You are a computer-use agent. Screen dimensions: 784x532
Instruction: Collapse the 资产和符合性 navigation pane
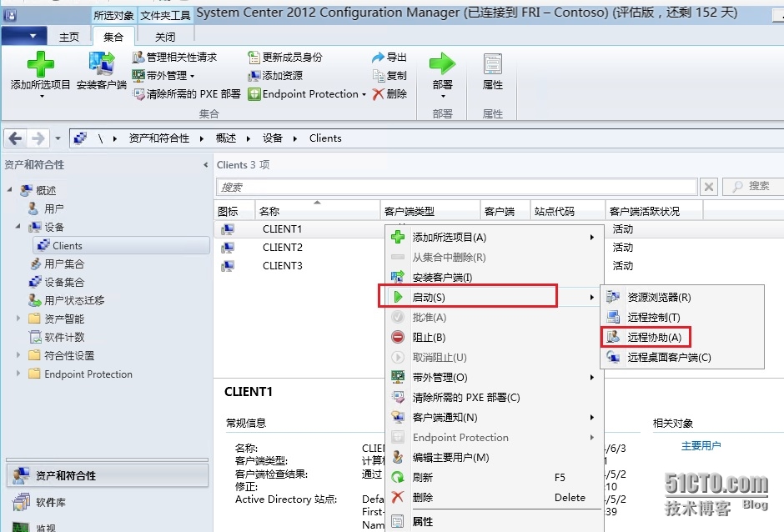click(205, 164)
